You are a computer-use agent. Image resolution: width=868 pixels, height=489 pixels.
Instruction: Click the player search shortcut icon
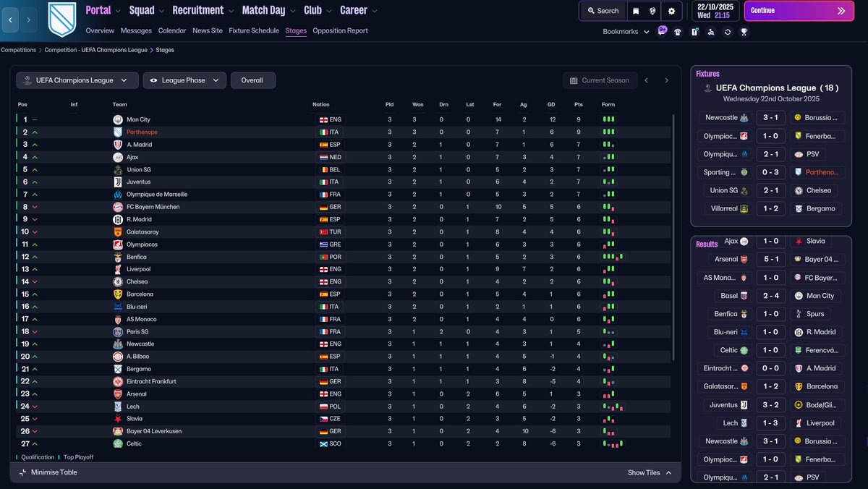tap(711, 32)
